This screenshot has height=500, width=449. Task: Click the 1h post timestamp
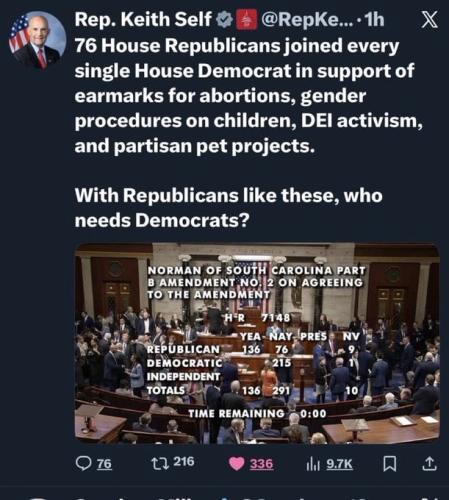click(x=375, y=20)
